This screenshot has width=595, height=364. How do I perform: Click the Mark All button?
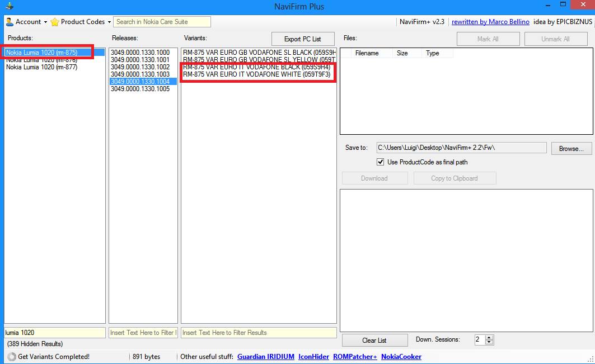[x=488, y=39]
